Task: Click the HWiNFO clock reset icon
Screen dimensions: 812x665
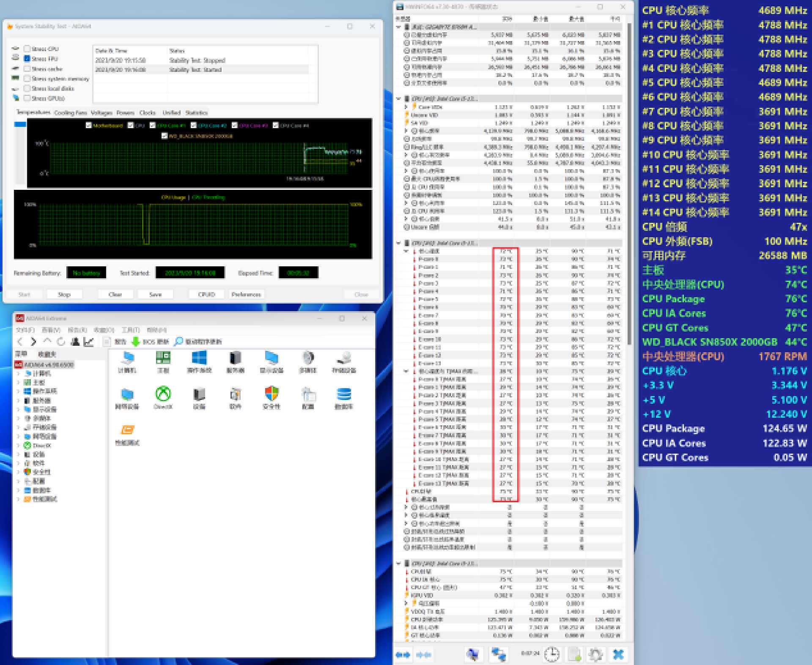Action: (551, 654)
